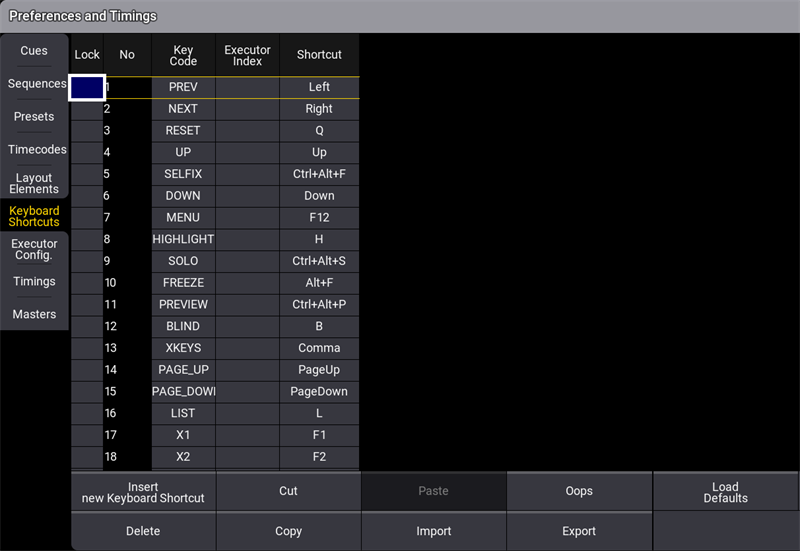The image size is (800, 551).
Task: Open the Cues tab
Action: (x=34, y=51)
